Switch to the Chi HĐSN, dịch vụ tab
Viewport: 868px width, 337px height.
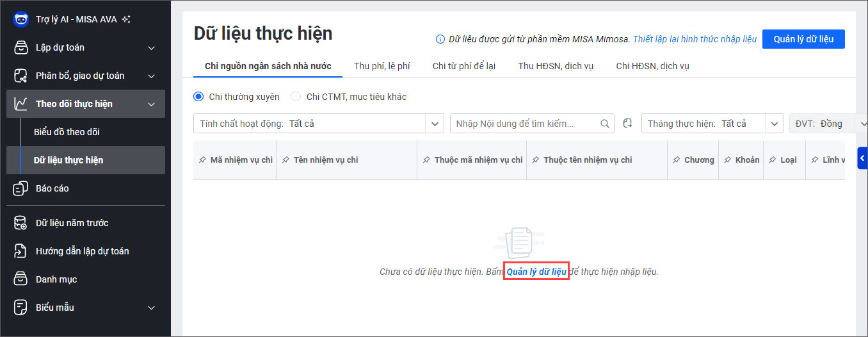click(x=652, y=66)
